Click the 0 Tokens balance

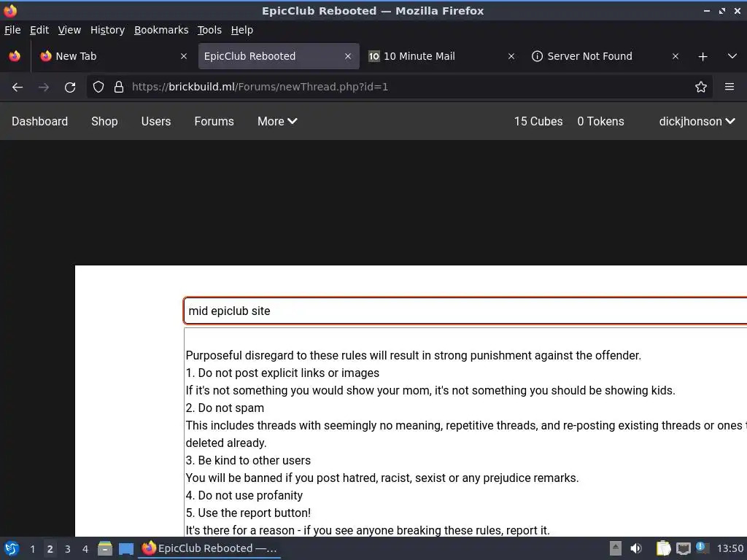601,122
